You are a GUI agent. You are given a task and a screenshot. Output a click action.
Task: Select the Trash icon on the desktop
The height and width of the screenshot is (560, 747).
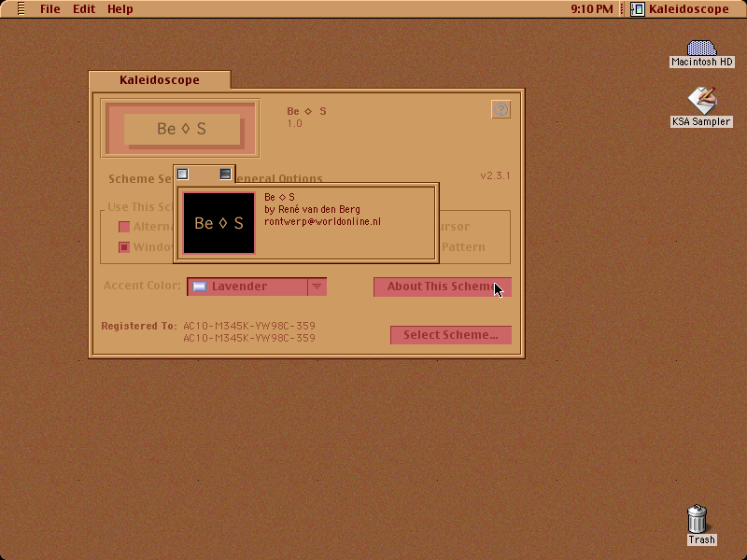click(701, 525)
